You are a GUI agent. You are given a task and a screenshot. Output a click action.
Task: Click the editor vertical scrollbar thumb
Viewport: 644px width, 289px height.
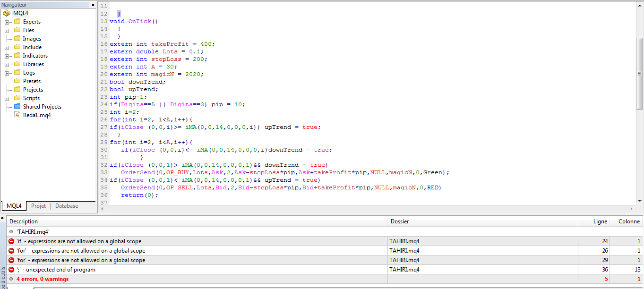point(639,73)
